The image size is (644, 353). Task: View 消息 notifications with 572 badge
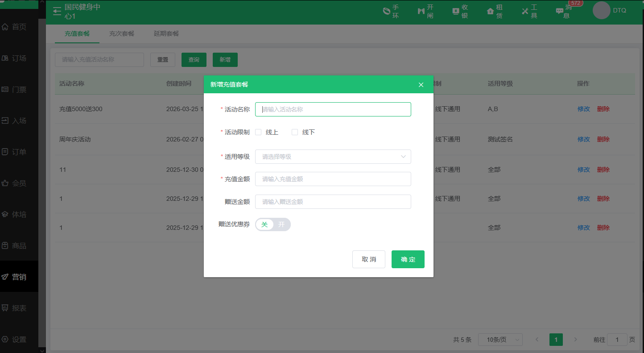pos(562,11)
